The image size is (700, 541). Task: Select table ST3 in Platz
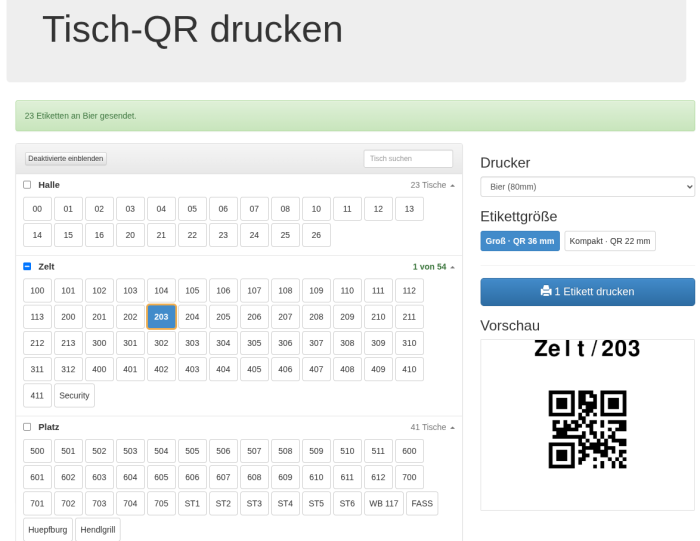pos(254,504)
